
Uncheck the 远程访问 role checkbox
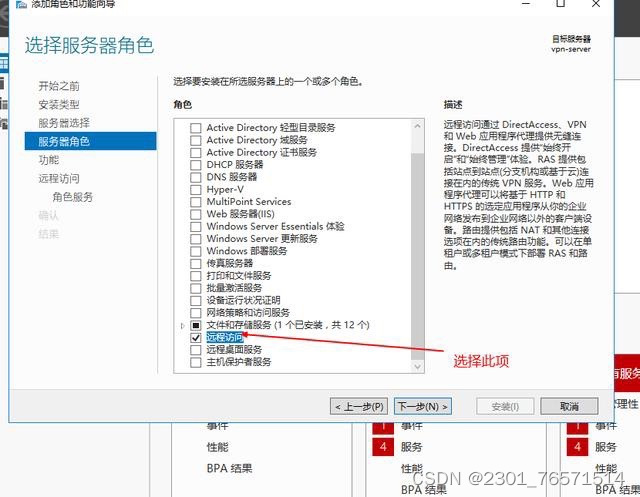click(x=196, y=337)
